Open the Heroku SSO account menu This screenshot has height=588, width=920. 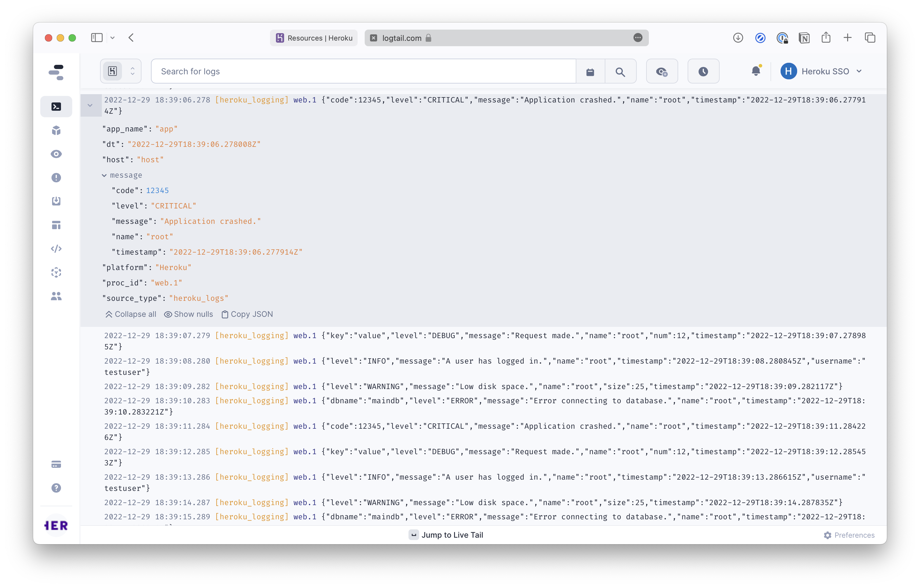click(x=821, y=71)
